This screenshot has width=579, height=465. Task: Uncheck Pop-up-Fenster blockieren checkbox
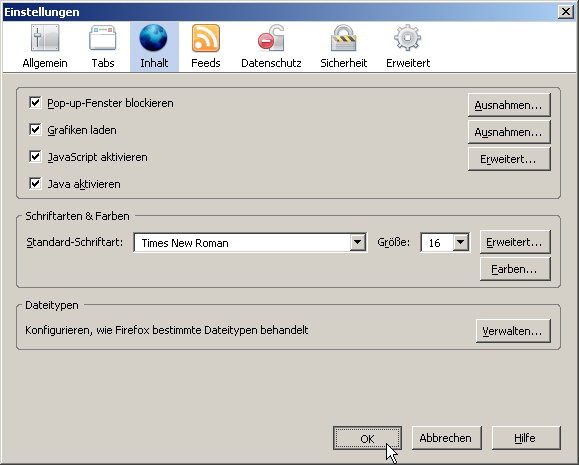point(35,103)
